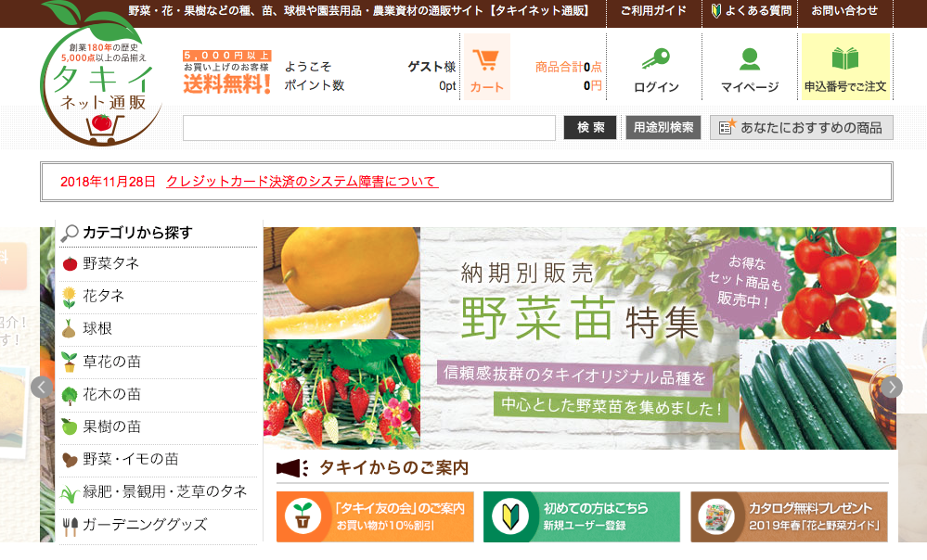This screenshot has height=560, width=927.
Task: Click the 送料無料 promotion banner
Action: (227, 72)
